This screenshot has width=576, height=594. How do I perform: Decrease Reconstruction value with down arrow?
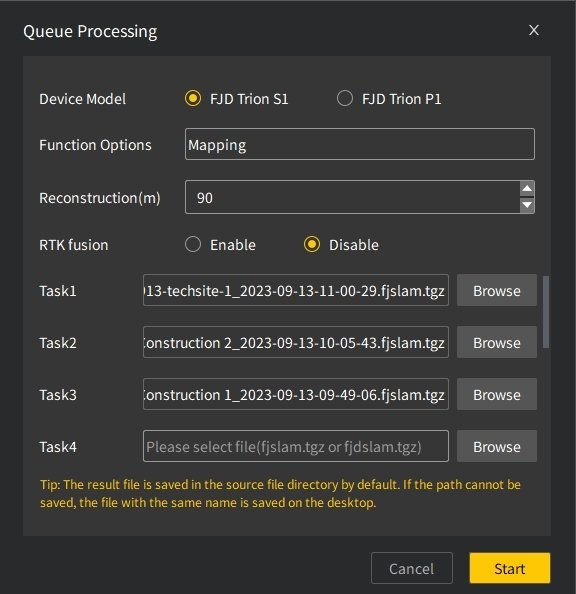(527, 205)
